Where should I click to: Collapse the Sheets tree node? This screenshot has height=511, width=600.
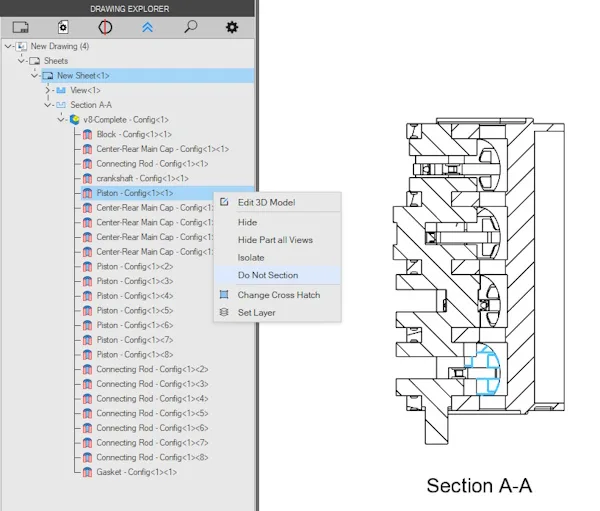click(21, 61)
